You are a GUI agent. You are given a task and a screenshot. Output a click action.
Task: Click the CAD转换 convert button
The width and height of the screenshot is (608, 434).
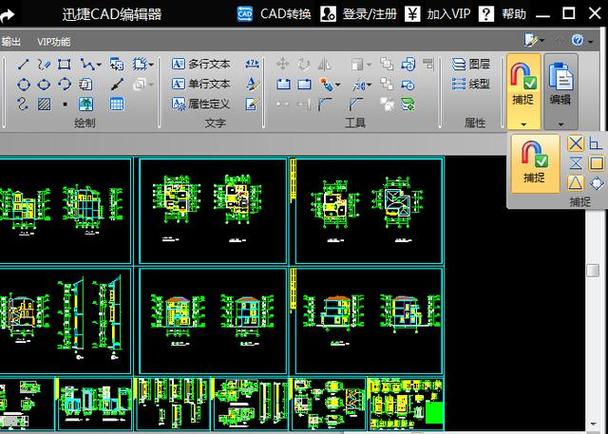click(x=275, y=14)
